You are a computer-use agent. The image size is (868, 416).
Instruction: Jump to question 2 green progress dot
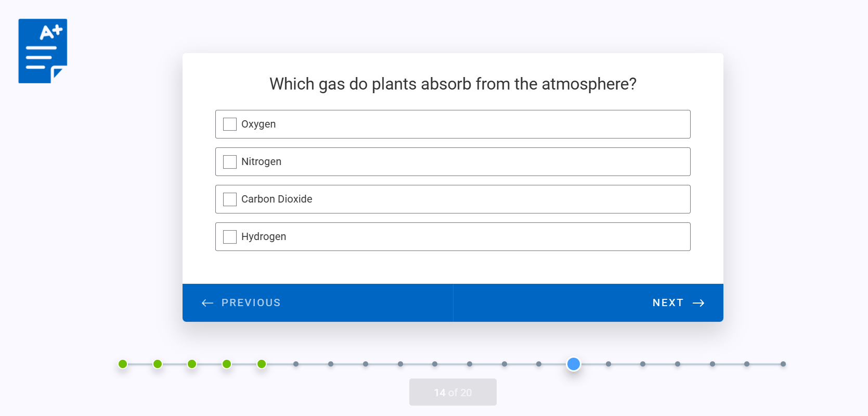[x=158, y=364]
